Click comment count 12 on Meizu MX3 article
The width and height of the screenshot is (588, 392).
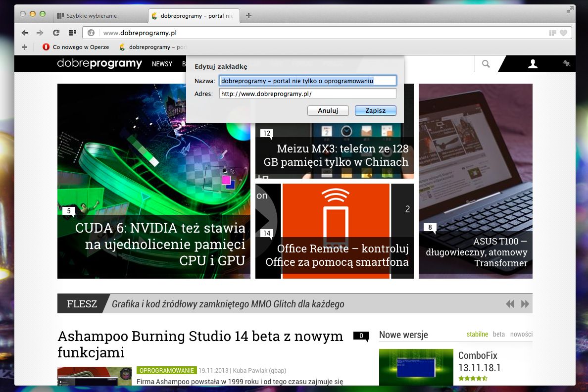pyautogui.click(x=267, y=134)
